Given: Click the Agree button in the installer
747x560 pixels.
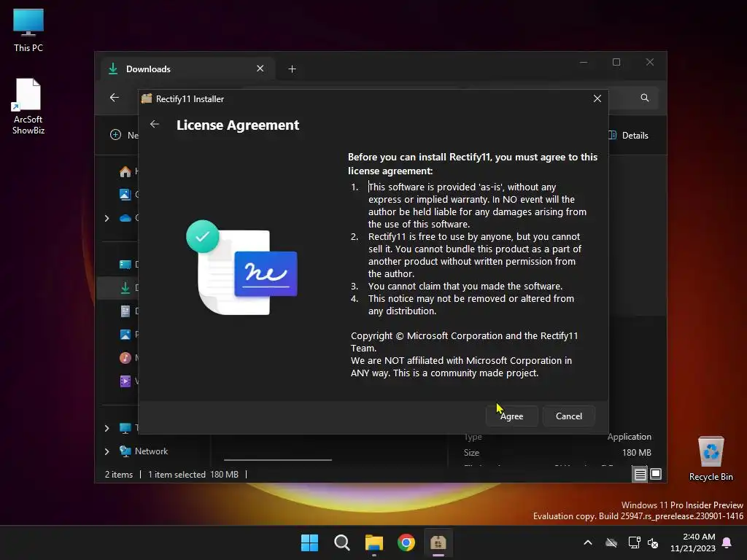Looking at the screenshot, I should coord(511,416).
